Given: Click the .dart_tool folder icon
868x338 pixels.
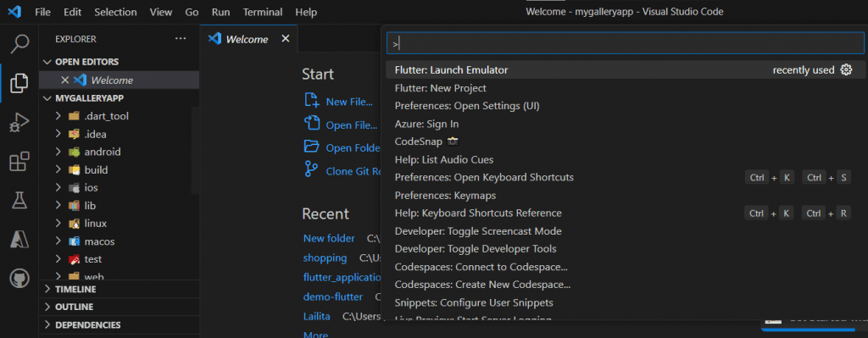Looking at the screenshot, I should pos(75,116).
